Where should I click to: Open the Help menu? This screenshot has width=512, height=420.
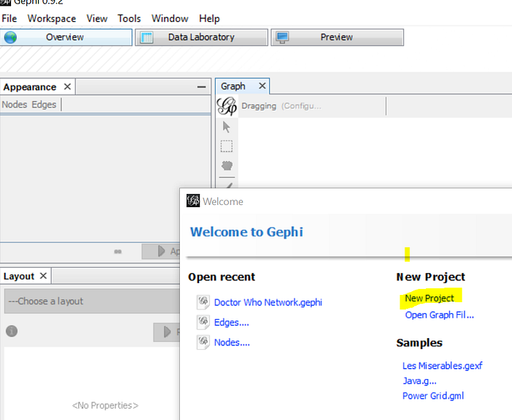[x=209, y=18]
